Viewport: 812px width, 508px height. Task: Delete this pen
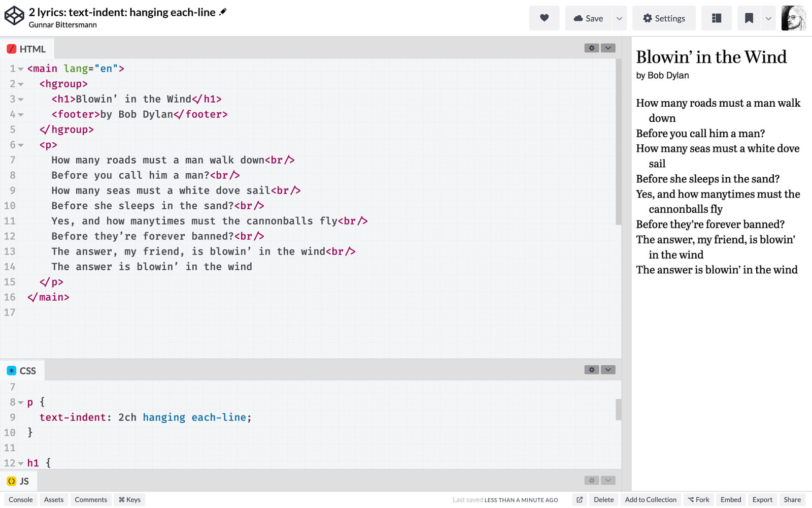point(604,500)
